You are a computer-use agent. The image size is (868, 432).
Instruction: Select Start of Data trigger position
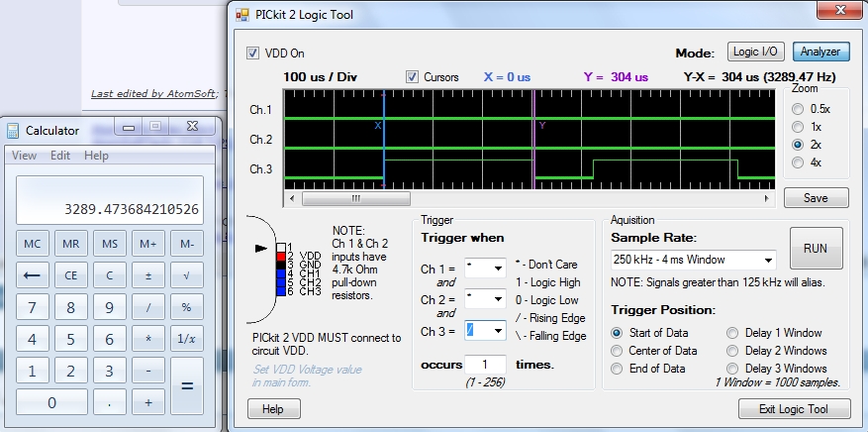(x=617, y=333)
